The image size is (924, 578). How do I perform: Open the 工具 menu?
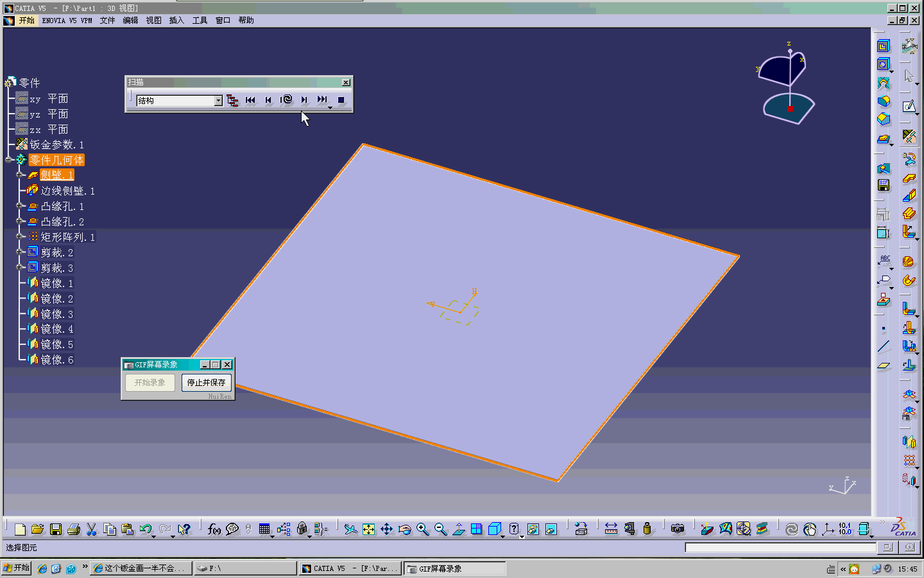[x=200, y=21]
